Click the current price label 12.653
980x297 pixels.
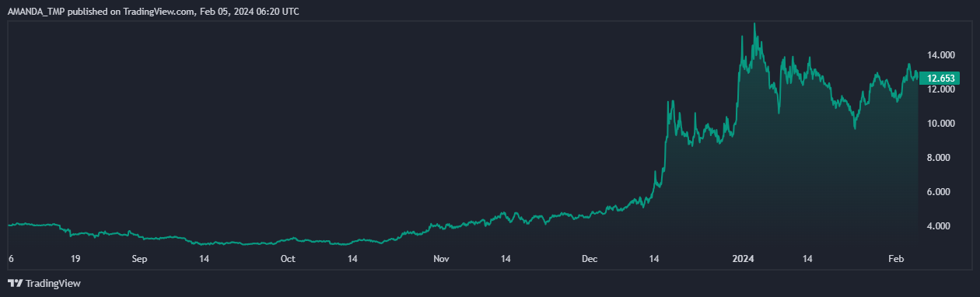pyautogui.click(x=940, y=78)
